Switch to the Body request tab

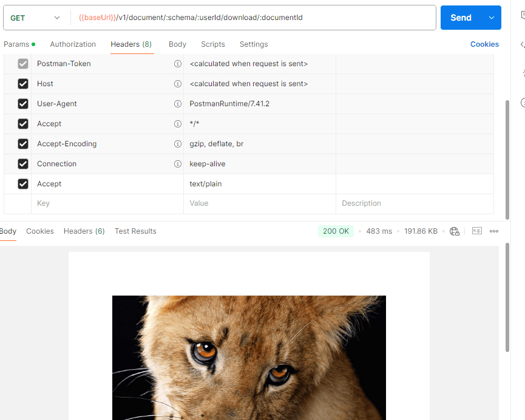(x=177, y=44)
